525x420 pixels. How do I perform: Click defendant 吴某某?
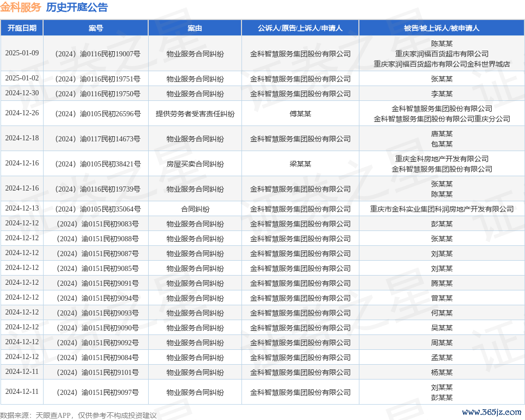click(441, 328)
